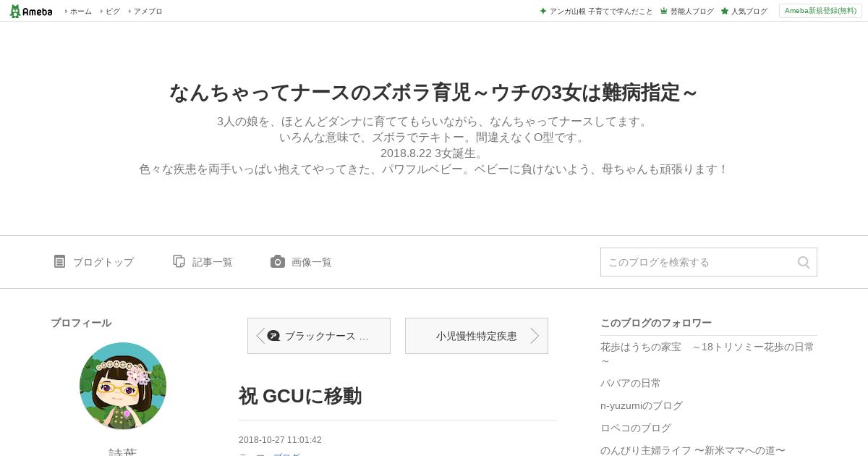
Task: Click the left chevron on previous-post button
Action: point(260,336)
